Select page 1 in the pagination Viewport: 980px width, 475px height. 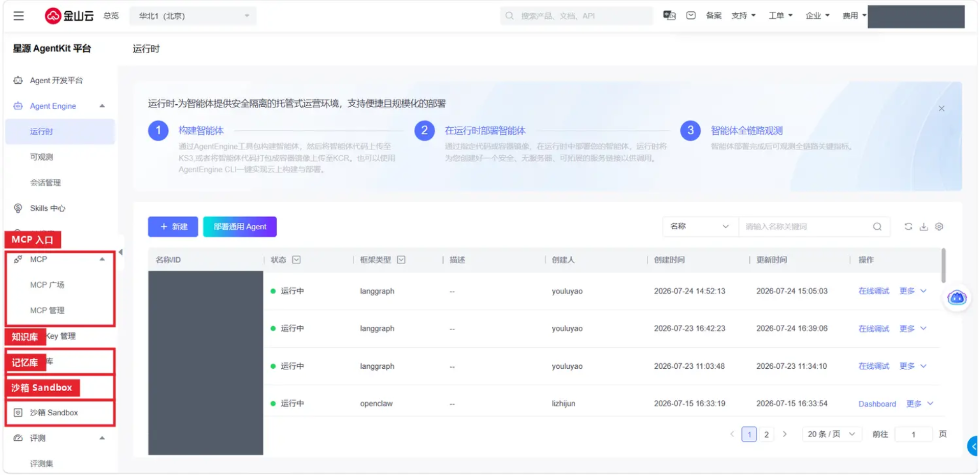(749, 434)
